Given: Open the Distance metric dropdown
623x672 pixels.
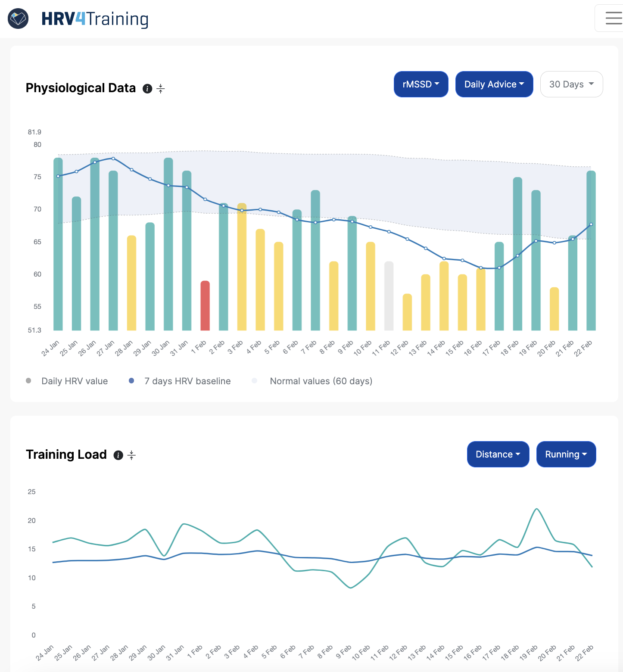Looking at the screenshot, I should 498,454.
